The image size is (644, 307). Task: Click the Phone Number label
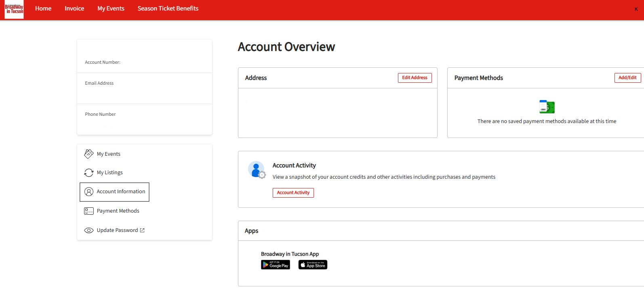click(x=100, y=114)
